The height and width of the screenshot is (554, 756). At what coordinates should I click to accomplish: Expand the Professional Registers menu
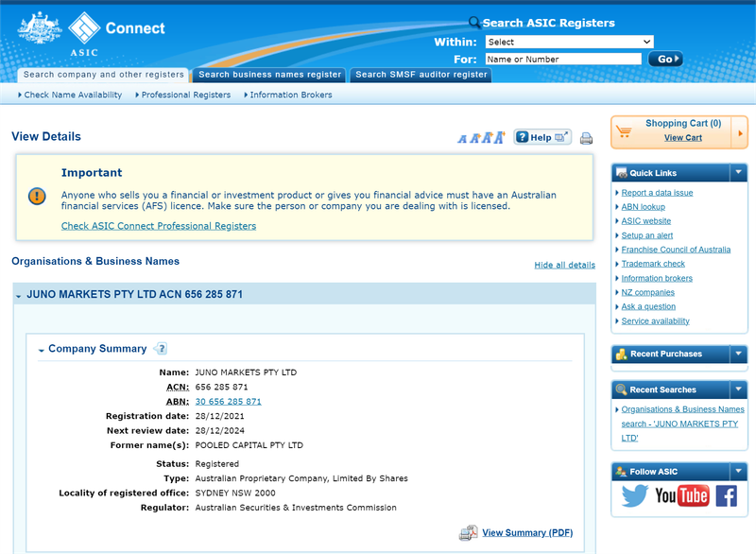(183, 95)
